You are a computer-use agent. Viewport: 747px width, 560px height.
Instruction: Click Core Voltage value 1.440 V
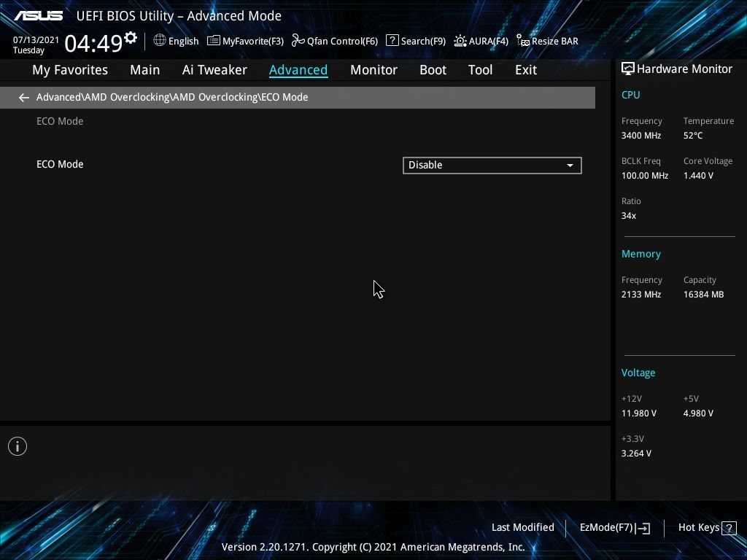click(x=698, y=176)
